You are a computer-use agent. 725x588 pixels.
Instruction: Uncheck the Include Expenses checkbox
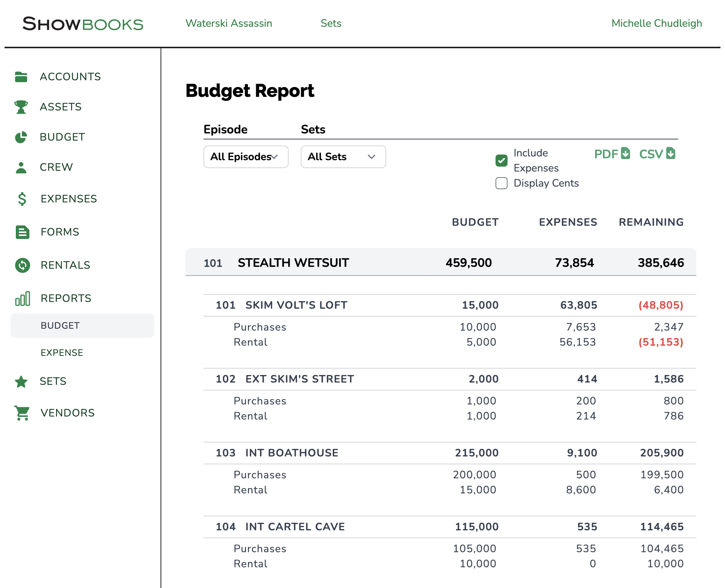(x=501, y=161)
